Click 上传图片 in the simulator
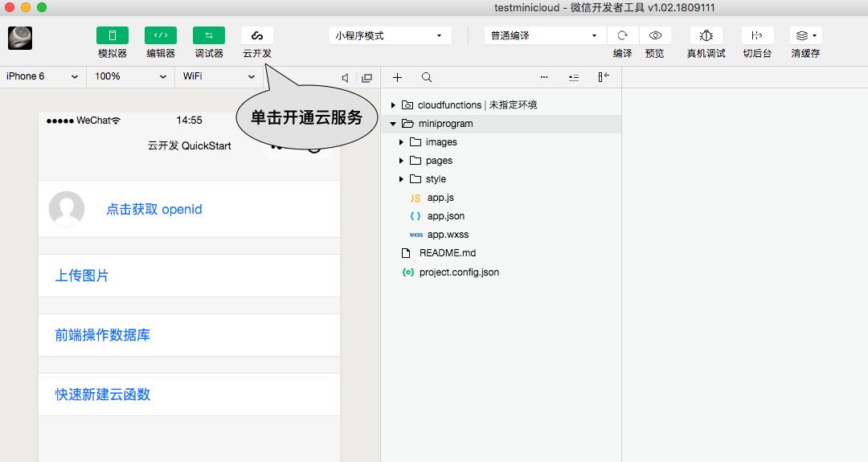868x462 pixels. [x=82, y=276]
